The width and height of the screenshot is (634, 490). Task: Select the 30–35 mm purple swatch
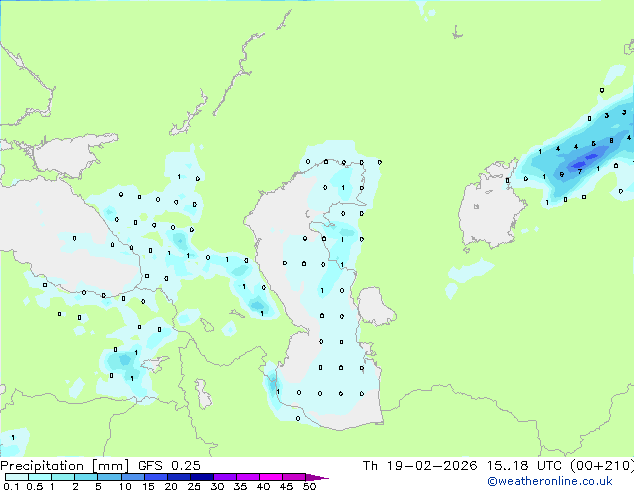pos(225,477)
